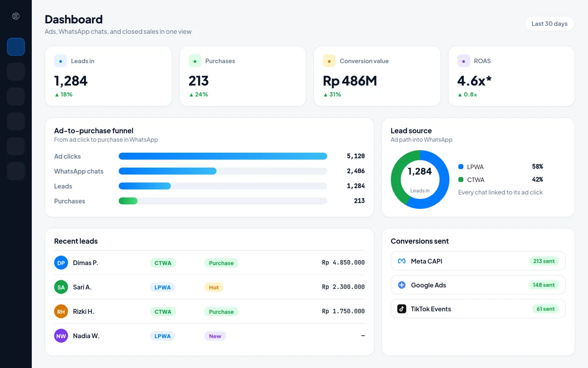Click the 5,120 Ad clicks count
The image size is (588, 368).
coord(356,156)
